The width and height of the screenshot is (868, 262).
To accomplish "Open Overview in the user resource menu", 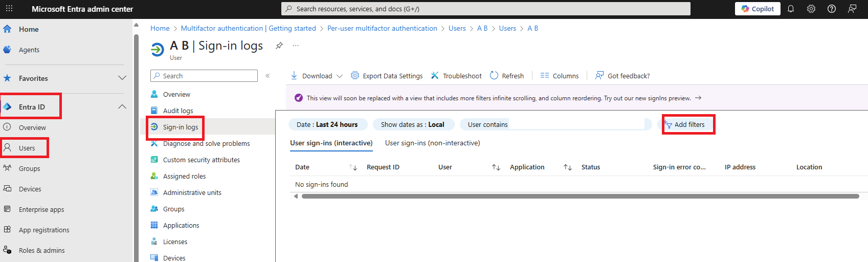I will (176, 94).
